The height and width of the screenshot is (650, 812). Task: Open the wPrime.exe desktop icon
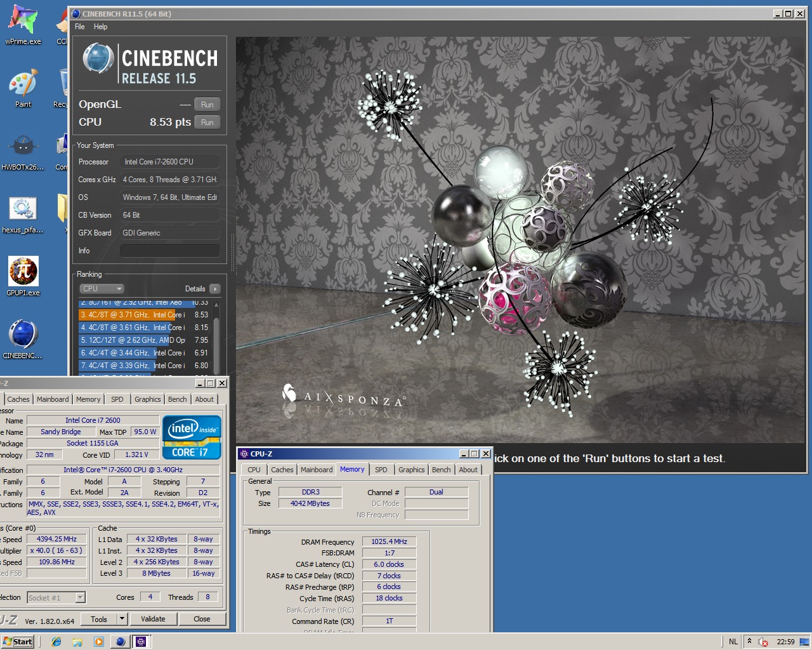[x=23, y=25]
